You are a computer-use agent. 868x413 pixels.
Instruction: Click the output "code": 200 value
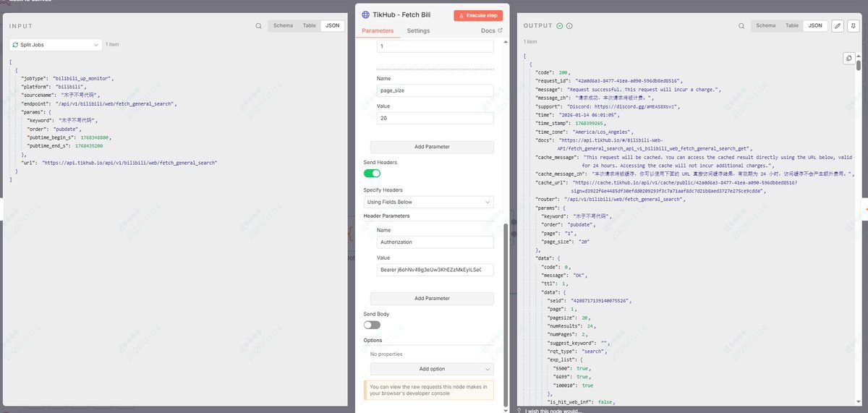point(564,72)
